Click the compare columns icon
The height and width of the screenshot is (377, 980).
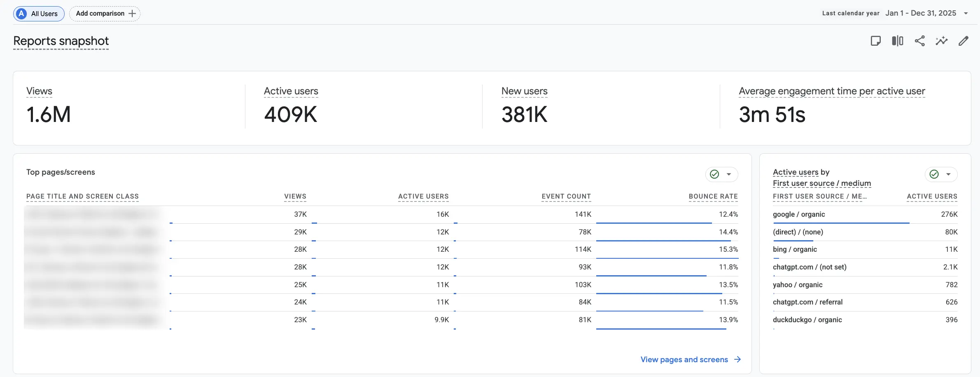[x=898, y=41]
